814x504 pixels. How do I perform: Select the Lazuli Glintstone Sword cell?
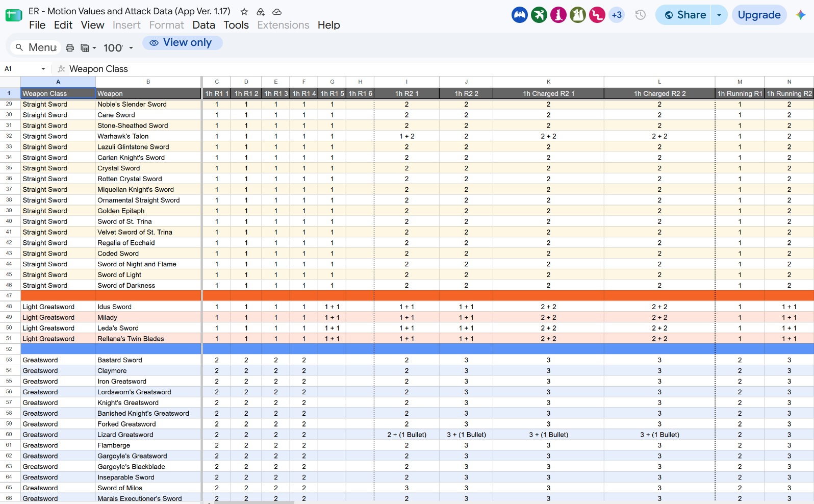point(148,147)
